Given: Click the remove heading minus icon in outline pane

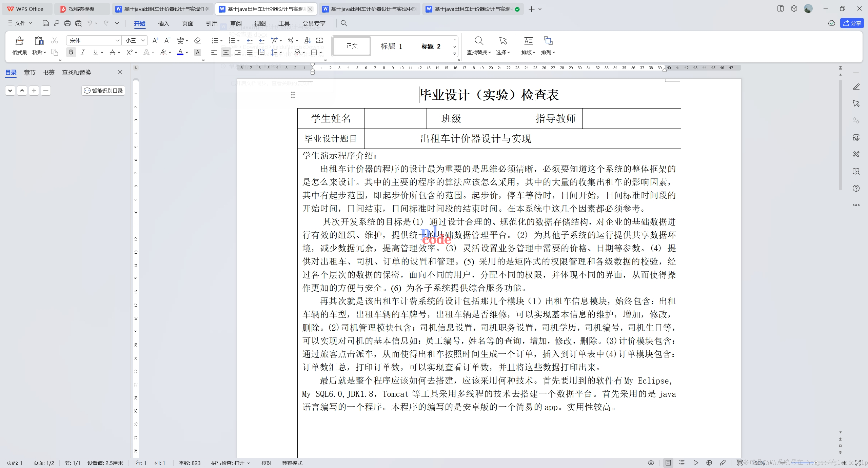Looking at the screenshot, I should click(46, 91).
